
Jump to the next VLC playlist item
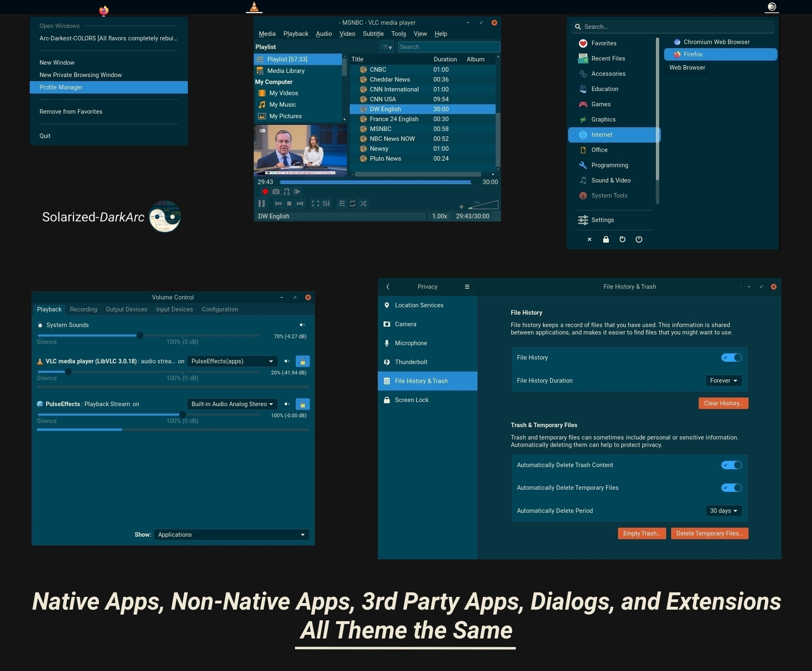[300, 203]
